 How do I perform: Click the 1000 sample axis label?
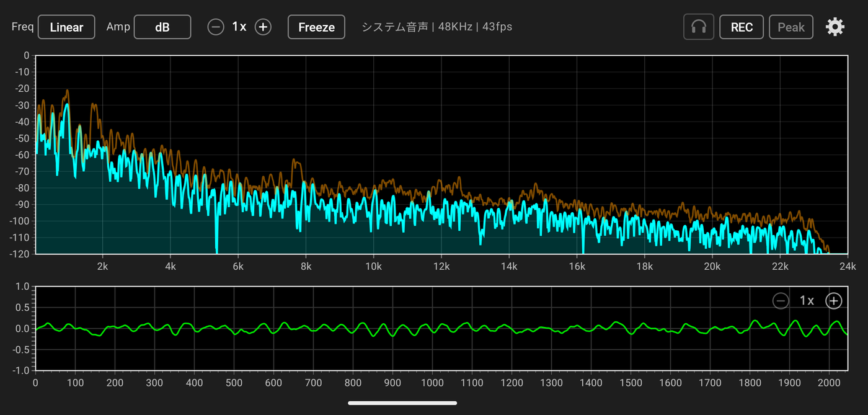[x=432, y=383]
